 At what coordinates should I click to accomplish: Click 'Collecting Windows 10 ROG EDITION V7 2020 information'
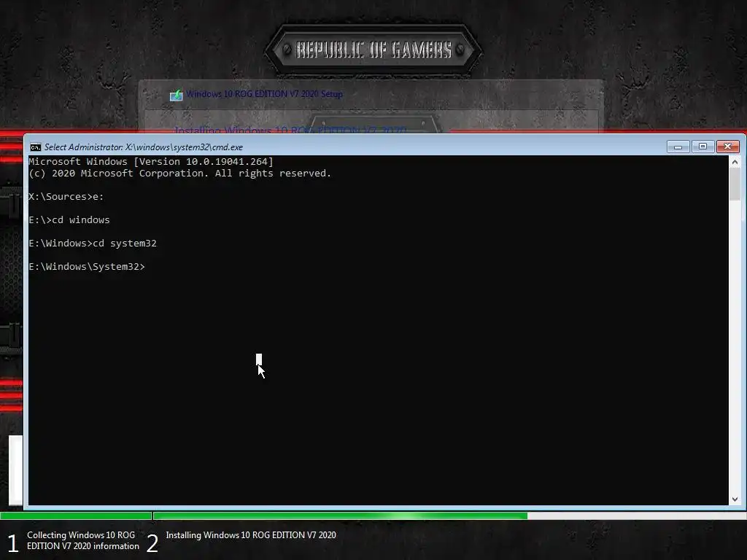pos(83,540)
